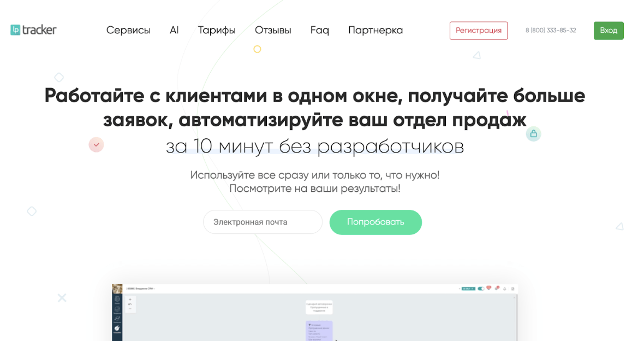Click the phone number 8 (800) 333-85-32

[x=550, y=31]
